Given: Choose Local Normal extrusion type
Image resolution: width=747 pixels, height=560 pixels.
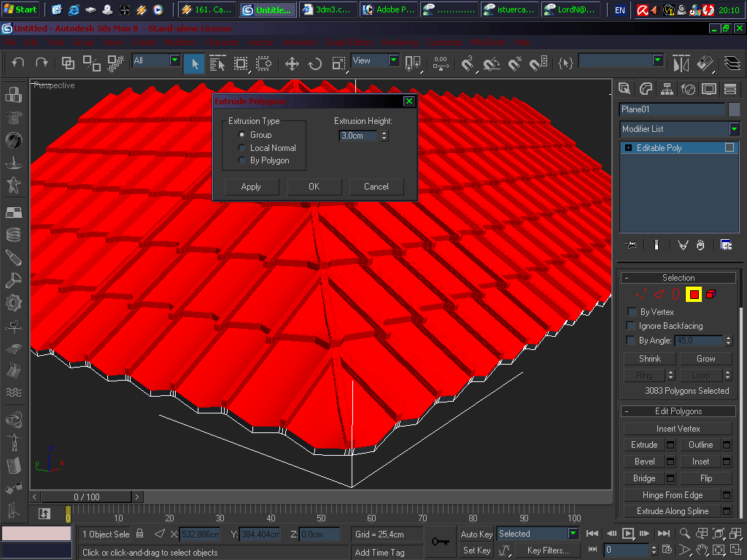Looking at the screenshot, I should 243,148.
